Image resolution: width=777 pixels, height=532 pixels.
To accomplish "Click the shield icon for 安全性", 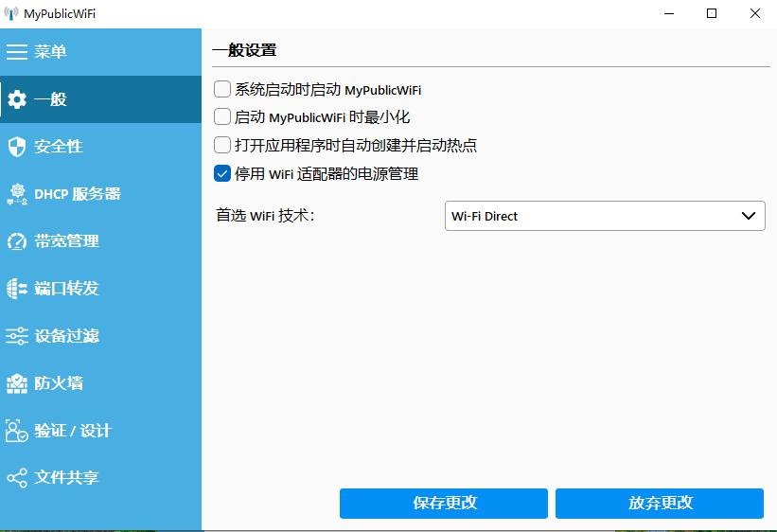I will [x=17, y=147].
